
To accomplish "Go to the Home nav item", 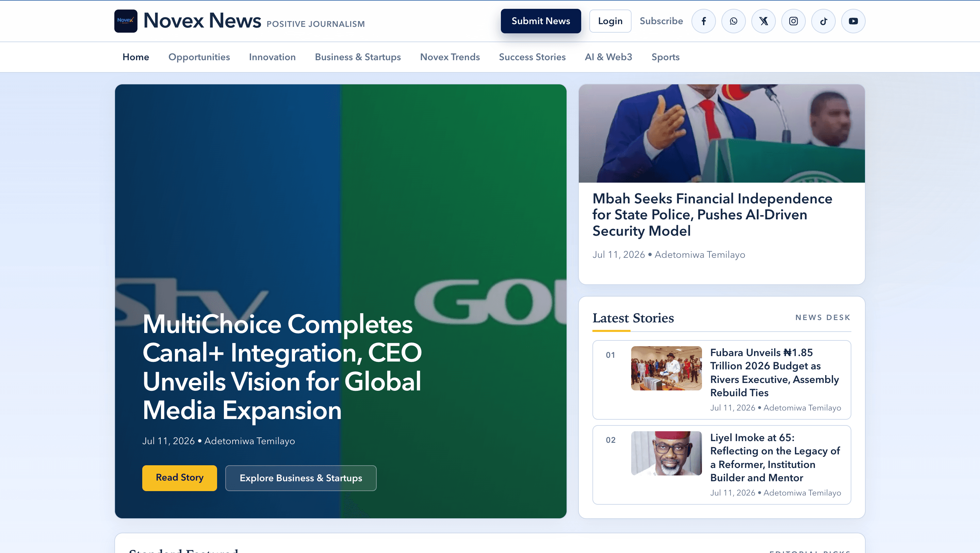I will [136, 57].
